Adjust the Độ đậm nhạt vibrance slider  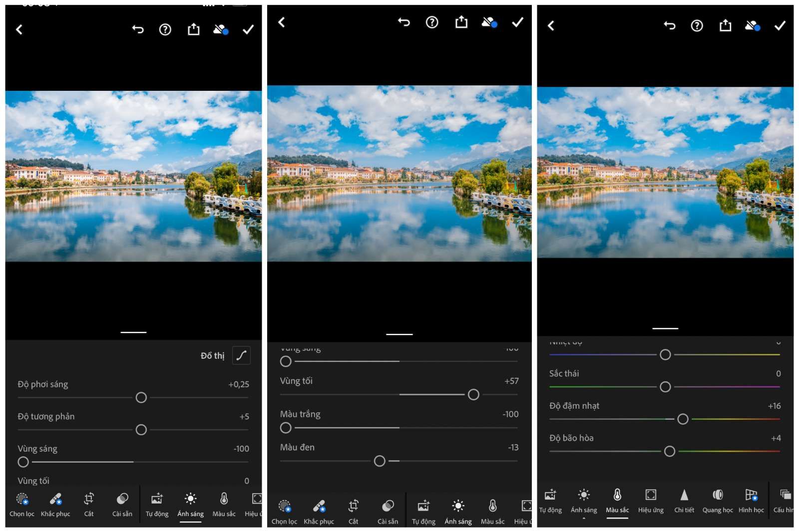point(683,419)
